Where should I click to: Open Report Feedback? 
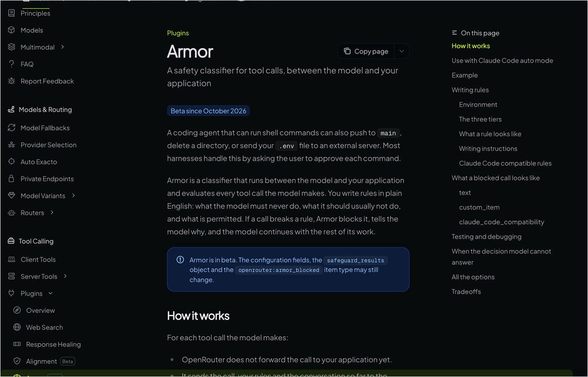coord(47,81)
